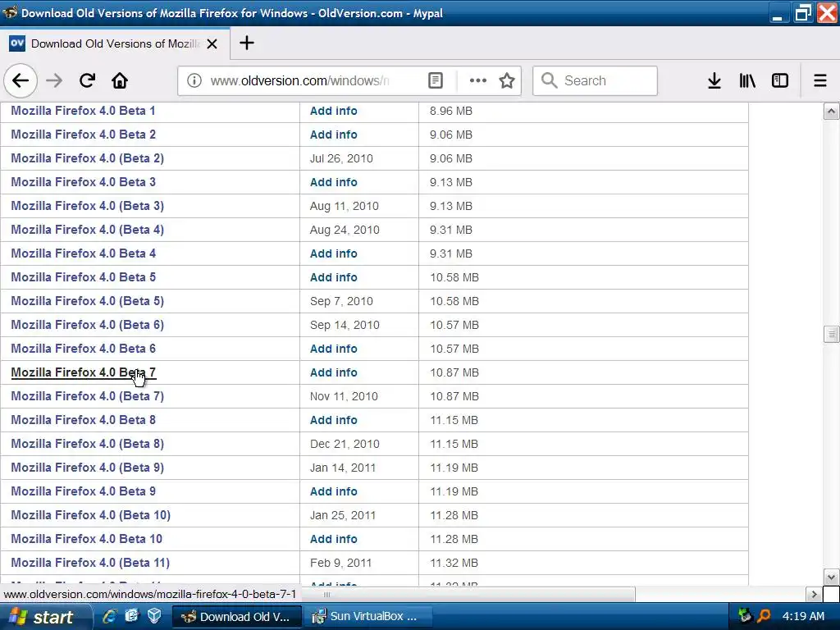Open the downloads panel
Screen dimensions: 840x630
(x=714, y=81)
